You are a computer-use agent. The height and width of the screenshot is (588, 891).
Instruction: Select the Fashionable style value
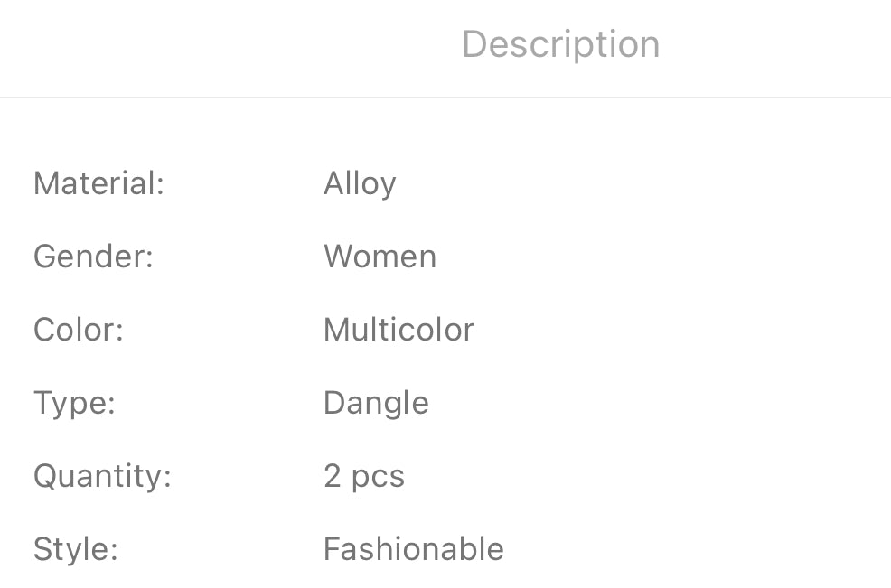413,549
